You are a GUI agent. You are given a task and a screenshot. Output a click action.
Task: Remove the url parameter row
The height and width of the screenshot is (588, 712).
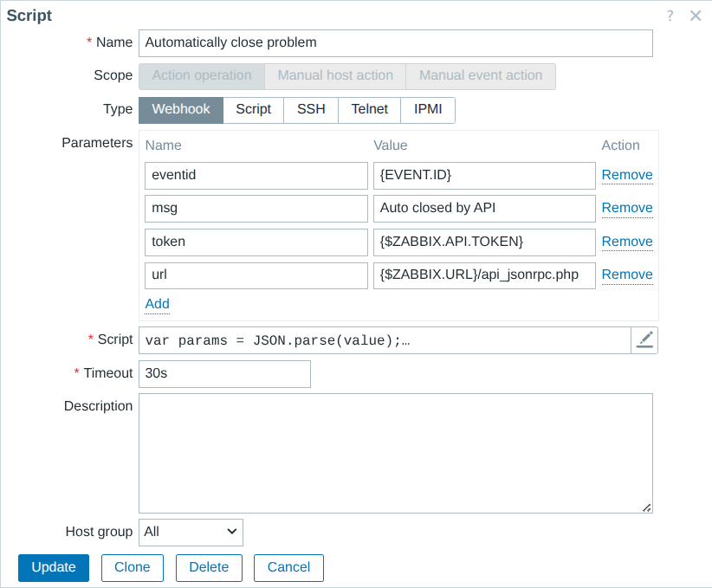(x=627, y=275)
